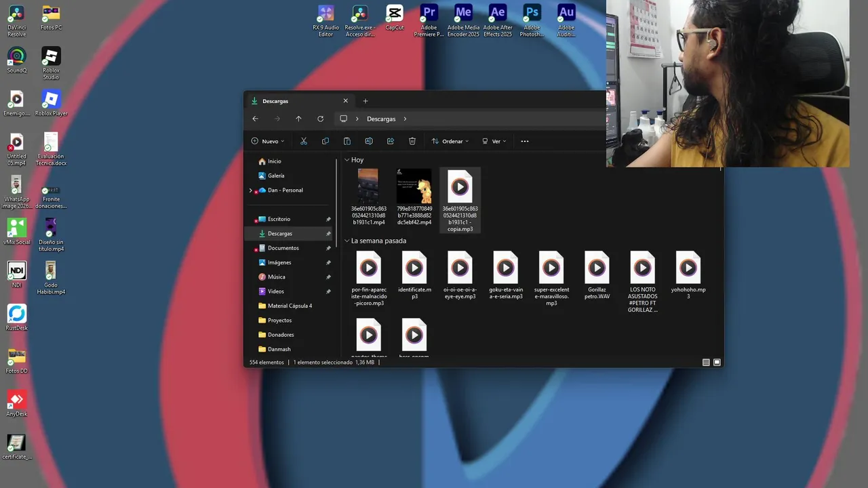Image resolution: width=868 pixels, height=488 pixels.
Task: Switch to details list view icon
Action: pyautogui.click(x=706, y=363)
